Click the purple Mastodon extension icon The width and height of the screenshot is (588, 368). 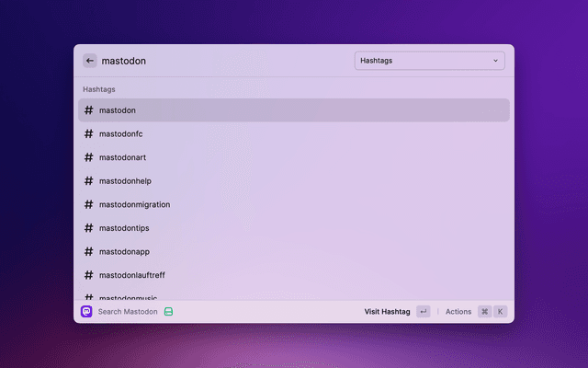(x=86, y=312)
